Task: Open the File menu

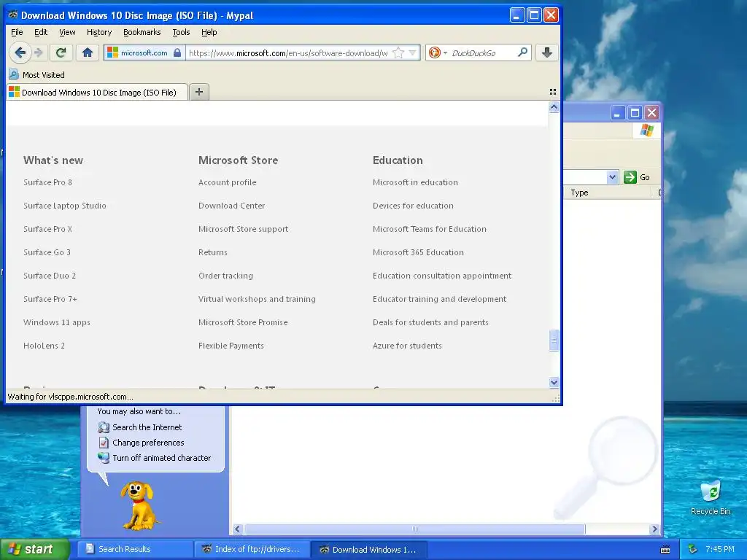Action: (17, 32)
